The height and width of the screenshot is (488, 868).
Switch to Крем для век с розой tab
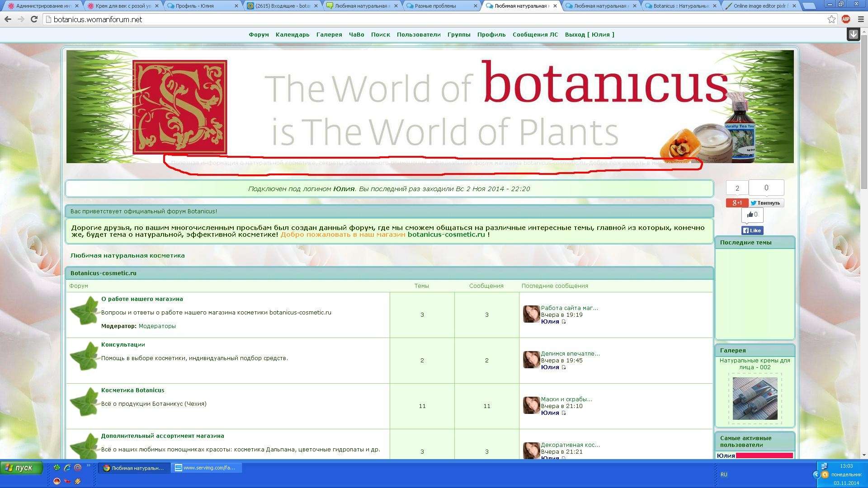[x=122, y=6]
